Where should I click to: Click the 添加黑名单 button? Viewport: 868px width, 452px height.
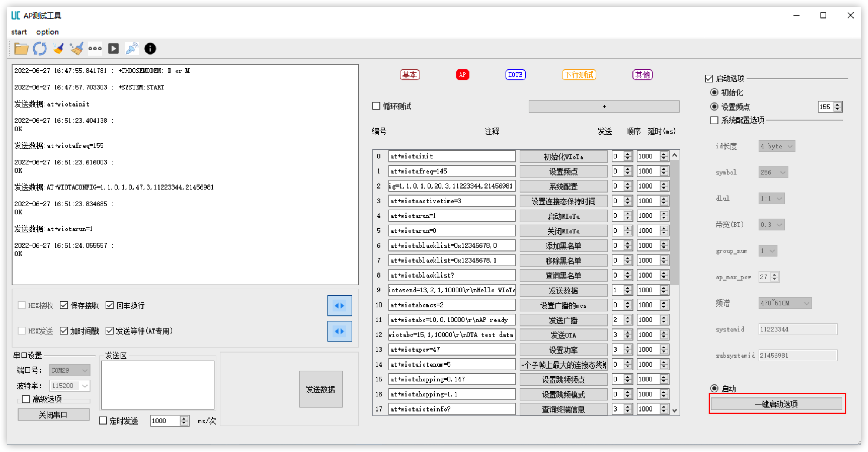point(563,246)
